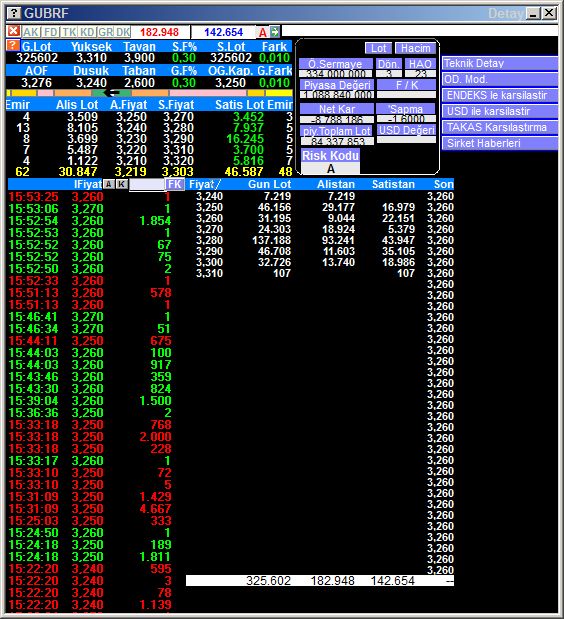This screenshot has height=619, width=564.
Task: Select the TK toolbar button
Action: (x=69, y=32)
